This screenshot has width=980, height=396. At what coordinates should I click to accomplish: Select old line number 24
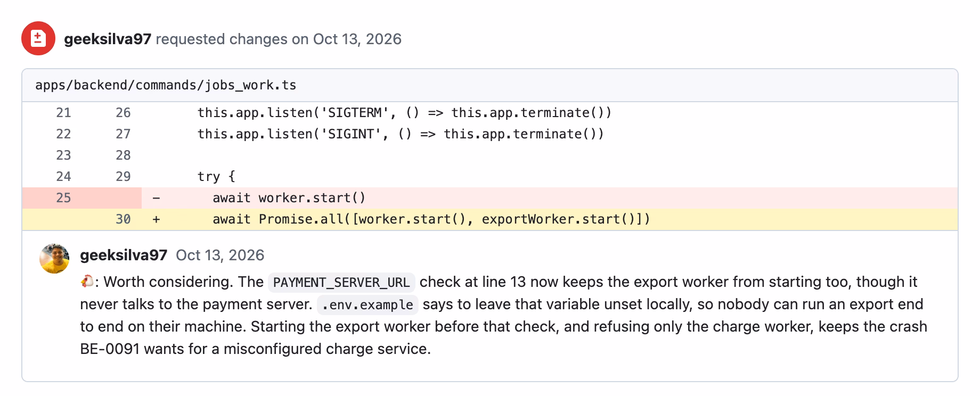coord(63,177)
